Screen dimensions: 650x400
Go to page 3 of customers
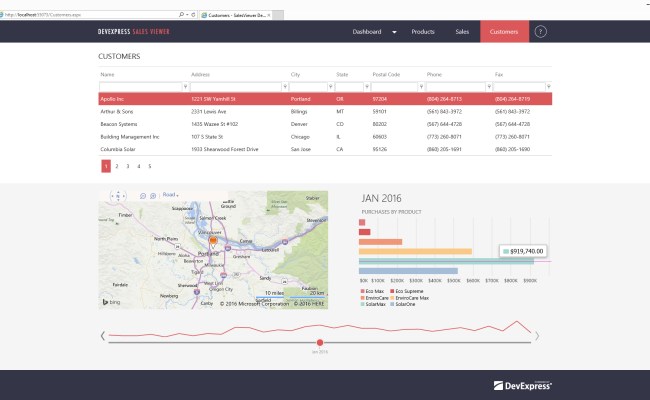click(128, 166)
